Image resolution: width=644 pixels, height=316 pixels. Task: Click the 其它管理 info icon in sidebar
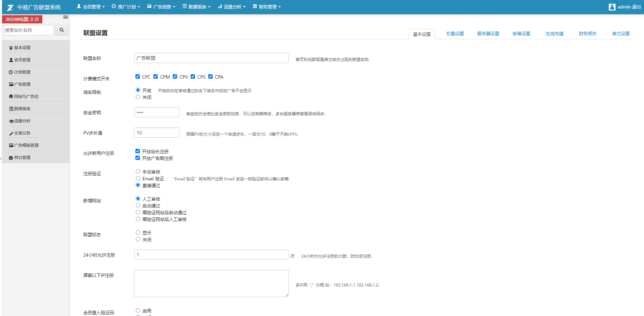[11, 158]
